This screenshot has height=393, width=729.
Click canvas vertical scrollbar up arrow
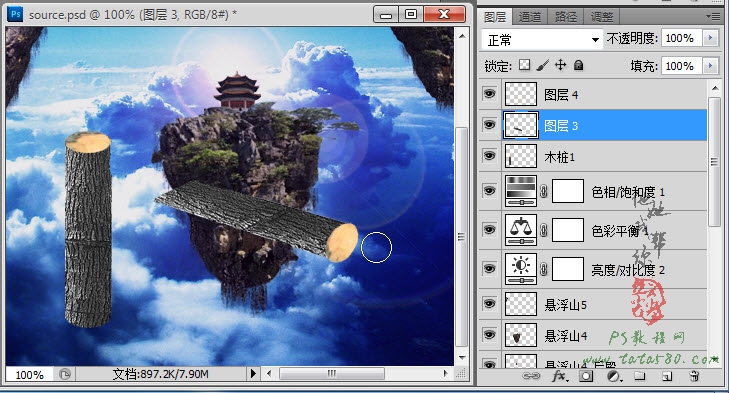point(462,35)
